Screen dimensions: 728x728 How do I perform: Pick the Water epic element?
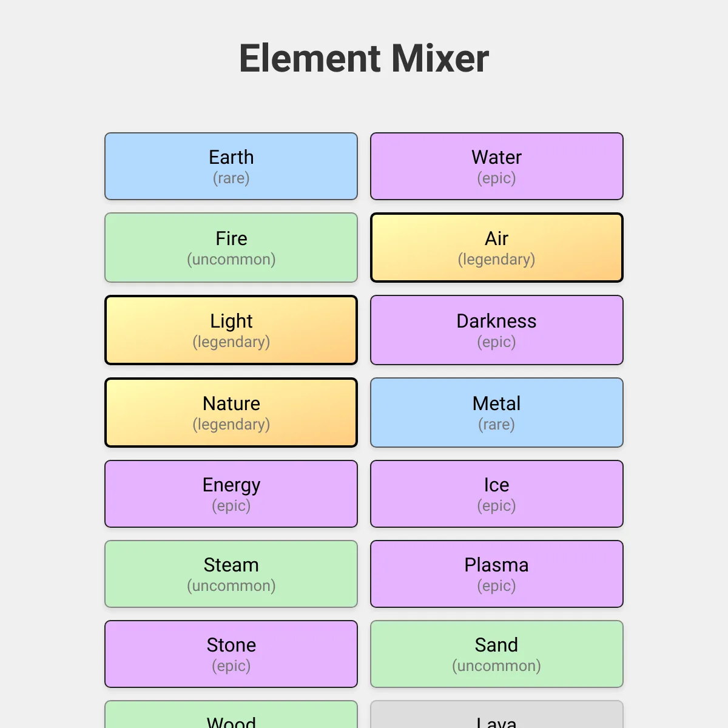pos(497,166)
